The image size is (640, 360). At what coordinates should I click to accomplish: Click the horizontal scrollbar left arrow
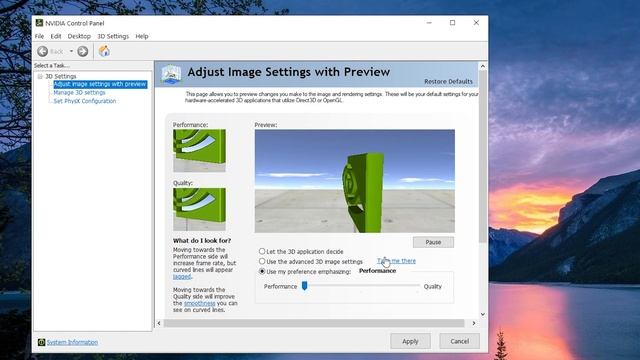[x=159, y=323]
